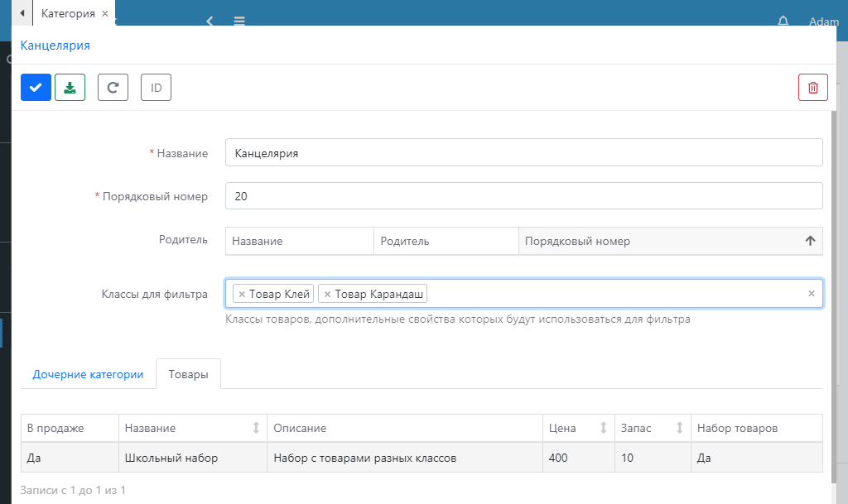This screenshot has height=504, width=848.
Task: Select the Товары tab
Action: click(188, 374)
